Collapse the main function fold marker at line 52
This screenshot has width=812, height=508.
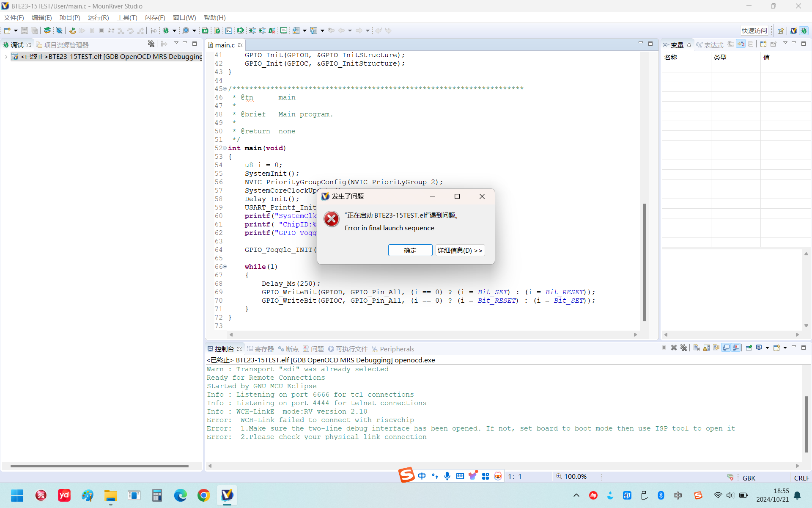pyautogui.click(x=225, y=148)
